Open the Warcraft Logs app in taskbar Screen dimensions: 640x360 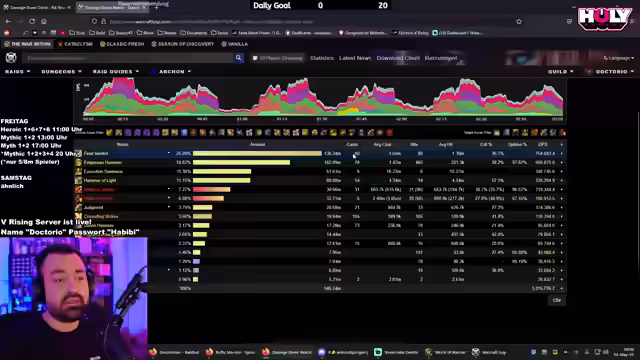[490, 352]
